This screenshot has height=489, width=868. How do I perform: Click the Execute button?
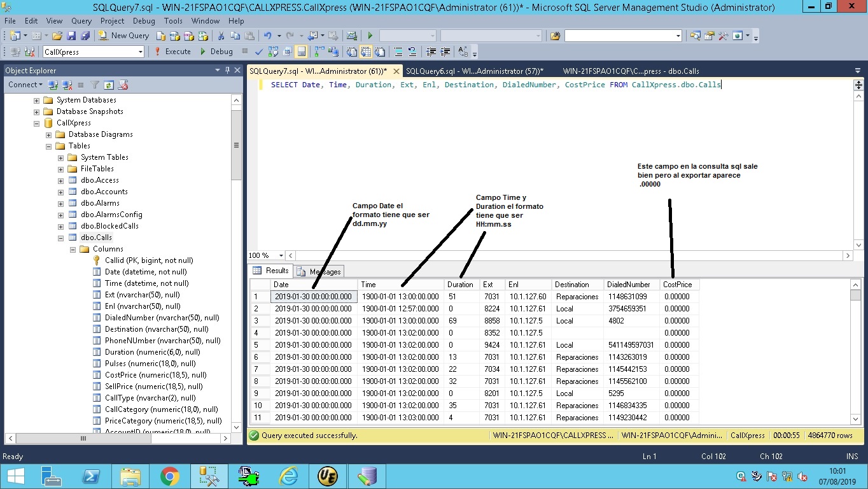click(x=172, y=52)
